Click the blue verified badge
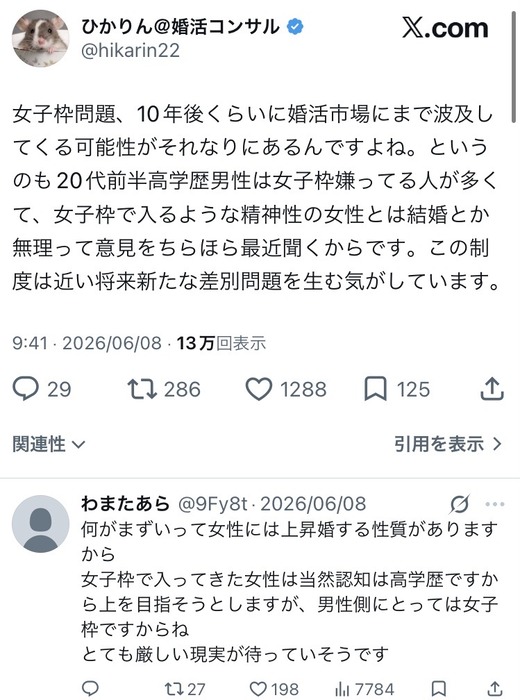 [x=295, y=26]
